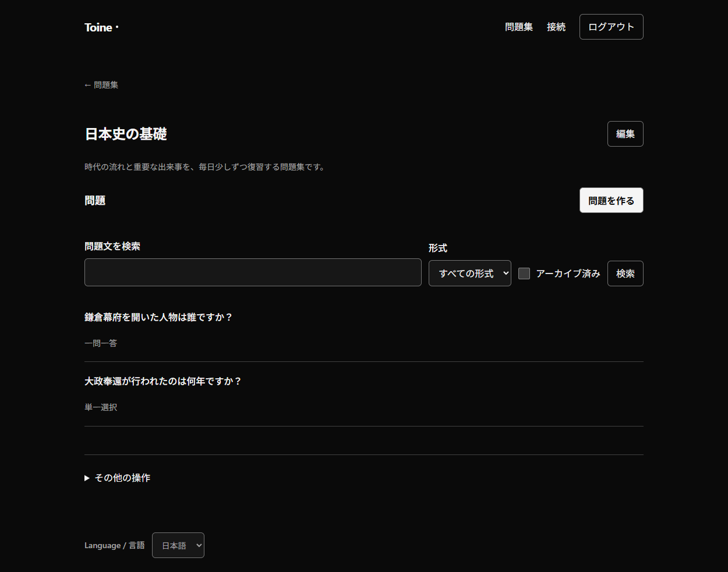The height and width of the screenshot is (572, 728).
Task: Click the 形式 label
Action: pos(438,248)
